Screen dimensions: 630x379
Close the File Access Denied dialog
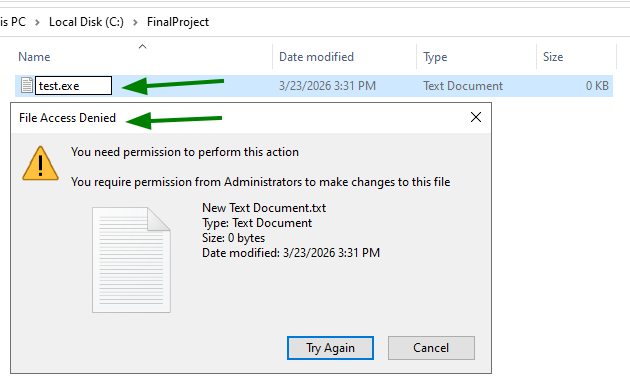[x=476, y=117]
